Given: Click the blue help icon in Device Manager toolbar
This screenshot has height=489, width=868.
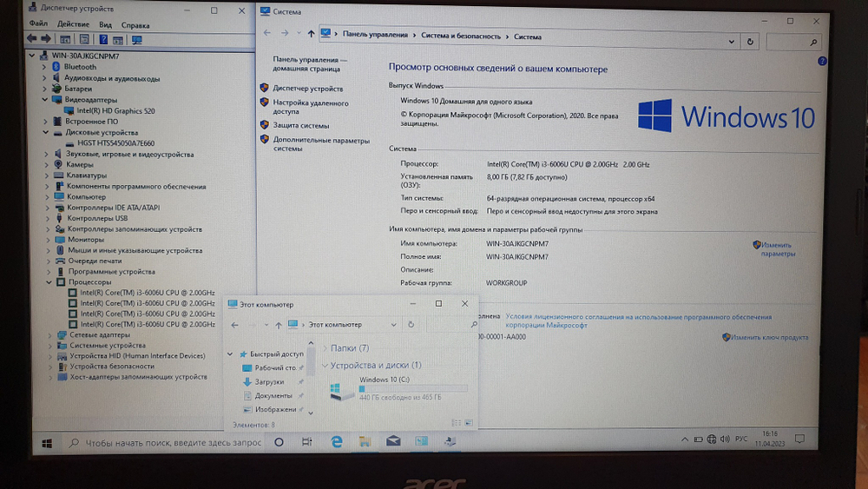Looking at the screenshot, I should 103,39.
